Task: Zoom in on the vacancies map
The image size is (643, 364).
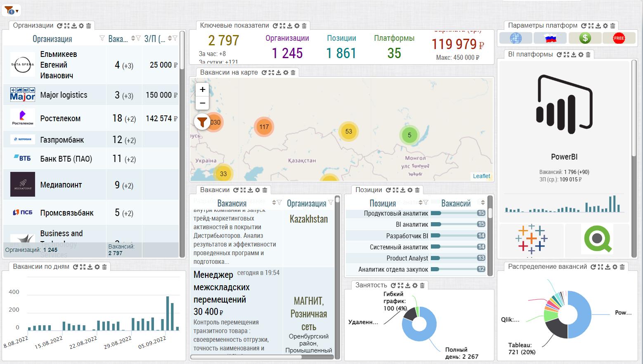Action: [202, 89]
